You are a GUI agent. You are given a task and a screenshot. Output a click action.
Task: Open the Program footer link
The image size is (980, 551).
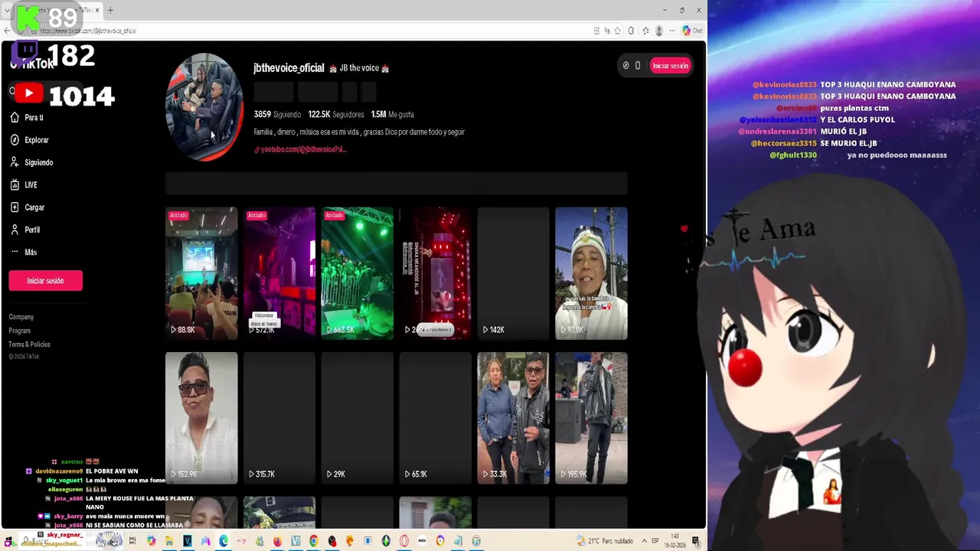click(x=20, y=331)
